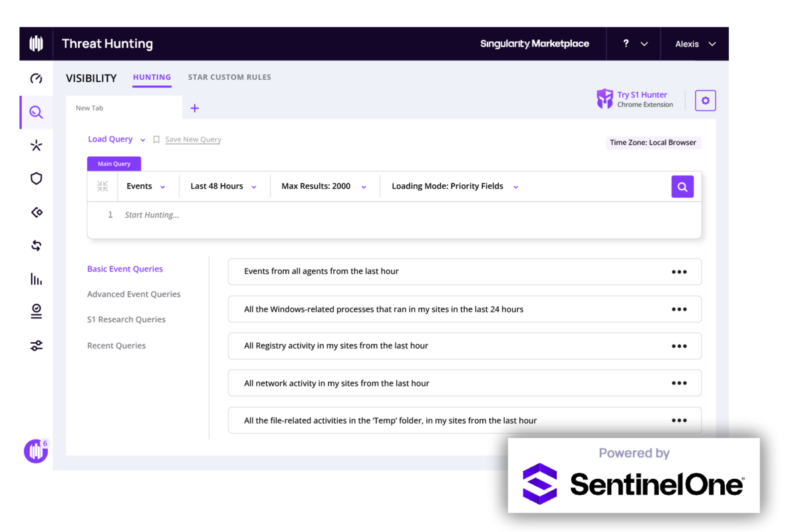Image resolution: width=798 pixels, height=532 pixels.
Task: Select the All network activity query
Action: (x=464, y=383)
